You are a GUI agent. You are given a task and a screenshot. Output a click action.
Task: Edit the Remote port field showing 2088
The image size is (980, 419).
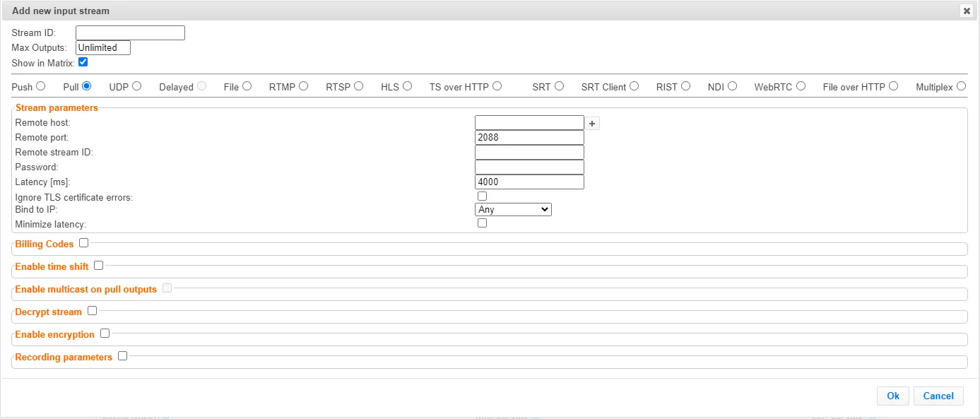click(529, 137)
